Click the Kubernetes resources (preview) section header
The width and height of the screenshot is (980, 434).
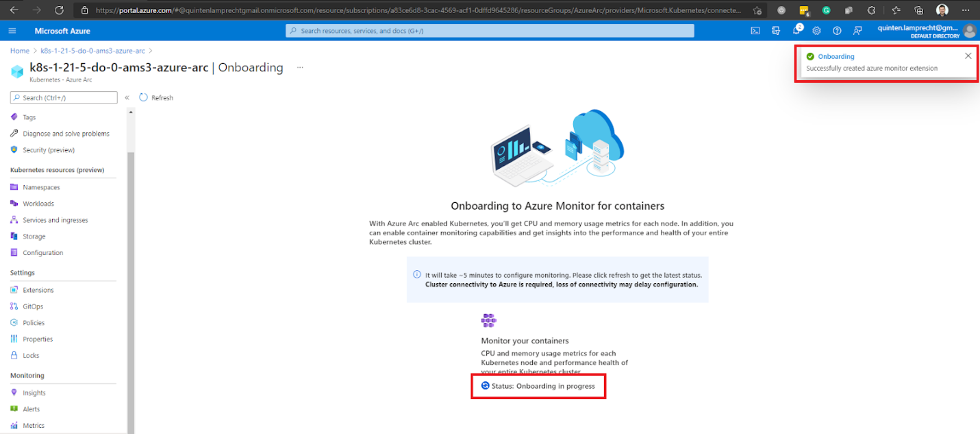click(x=58, y=170)
